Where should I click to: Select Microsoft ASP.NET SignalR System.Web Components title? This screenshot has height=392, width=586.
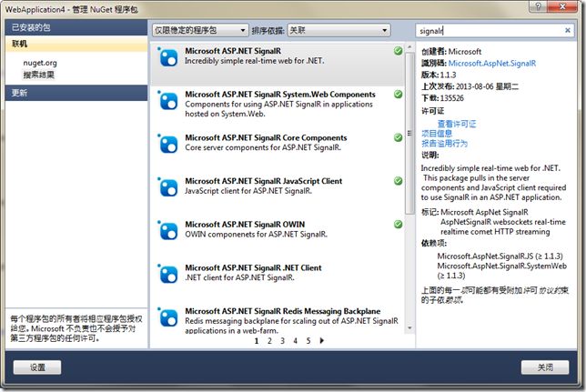(280, 95)
